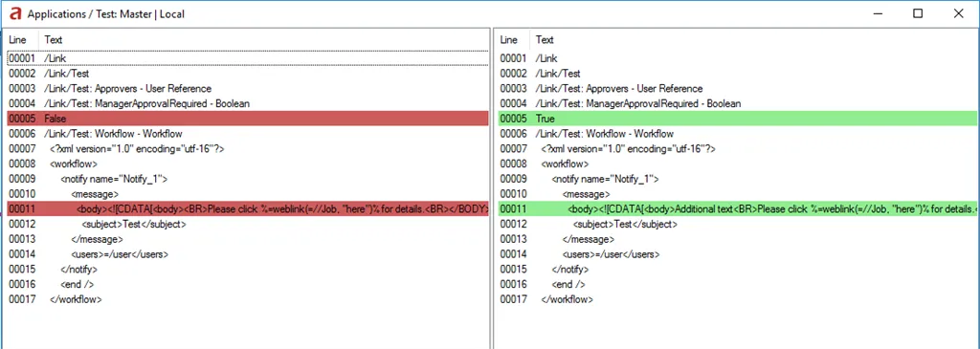Select right line ManagerApprovalRequired - Boolean
The height and width of the screenshot is (349, 980).
(738, 103)
